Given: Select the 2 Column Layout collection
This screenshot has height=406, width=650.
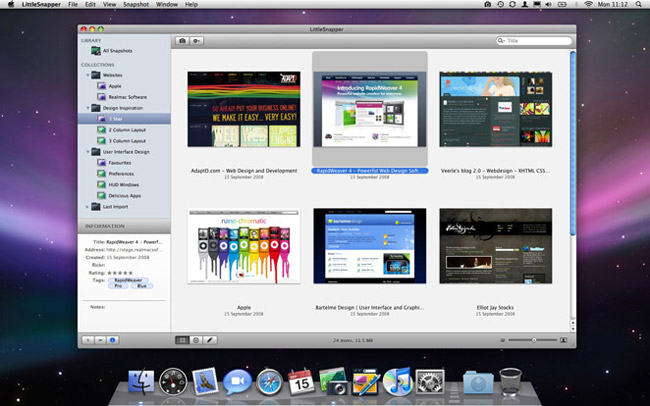Looking at the screenshot, I should 126,130.
